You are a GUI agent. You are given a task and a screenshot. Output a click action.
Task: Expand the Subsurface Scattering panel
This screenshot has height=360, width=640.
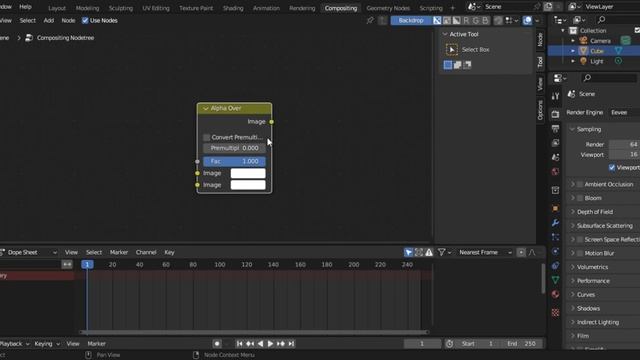pyautogui.click(x=572, y=226)
